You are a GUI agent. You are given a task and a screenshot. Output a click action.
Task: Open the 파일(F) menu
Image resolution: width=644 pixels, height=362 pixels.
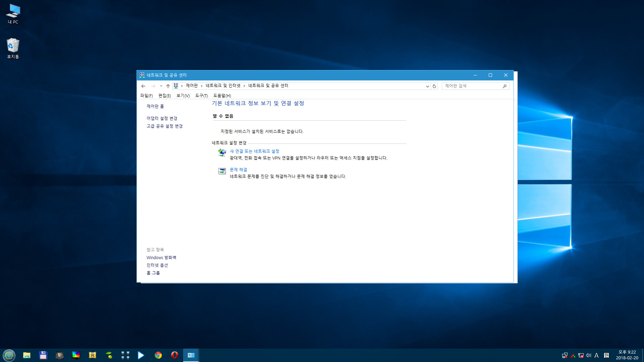click(x=146, y=96)
